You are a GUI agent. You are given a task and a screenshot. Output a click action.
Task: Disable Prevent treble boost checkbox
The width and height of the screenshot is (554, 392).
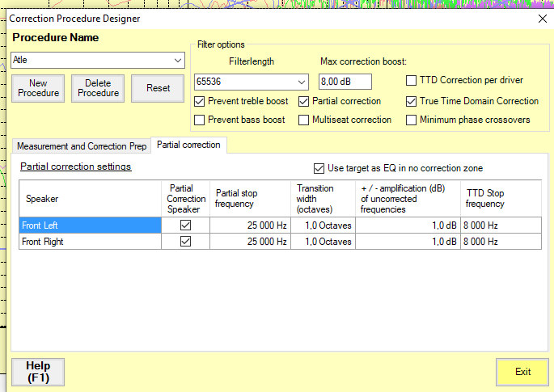(201, 102)
